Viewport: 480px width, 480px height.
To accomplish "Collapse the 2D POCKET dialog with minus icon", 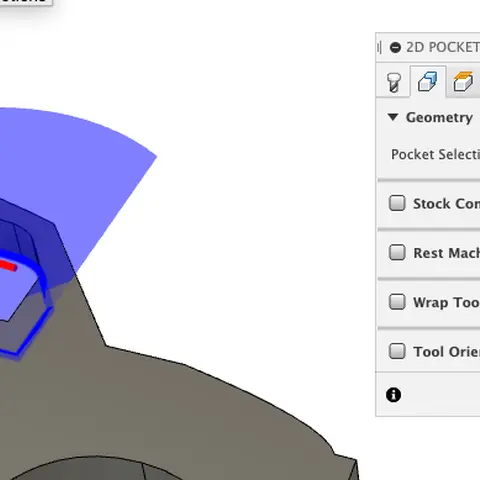I will [395, 48].
